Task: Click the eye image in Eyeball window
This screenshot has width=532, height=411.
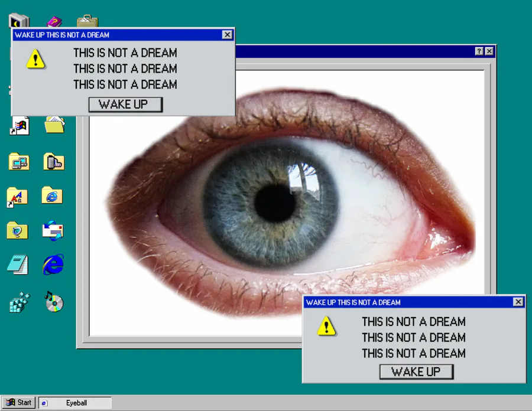Action: coord(287,203)
